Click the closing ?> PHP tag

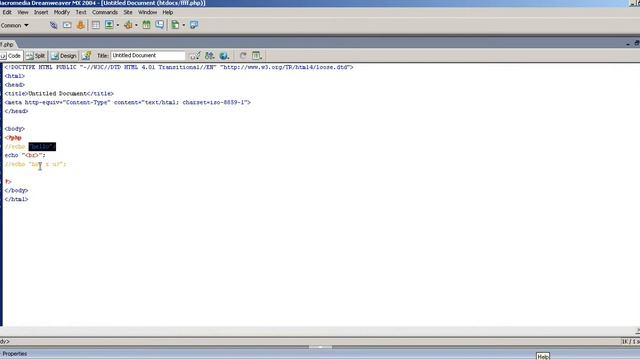[8, 182]
